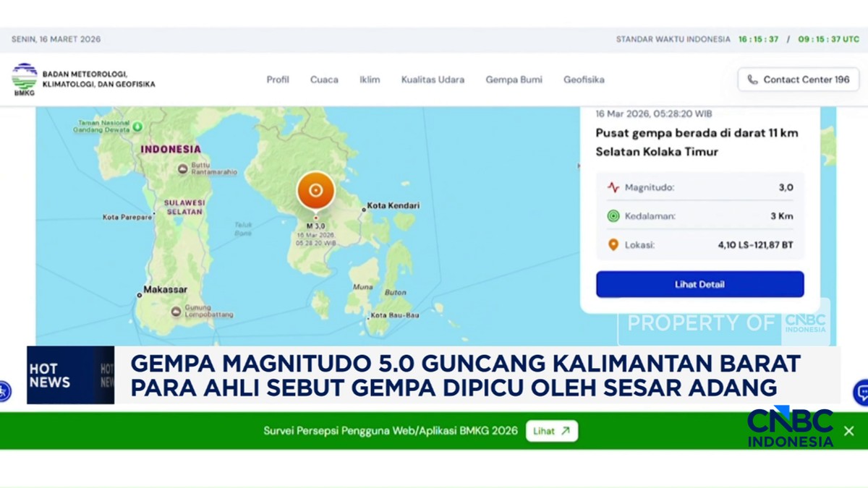Click Lihat button in survey banner
868x488 pixels.
pos(552,431)
